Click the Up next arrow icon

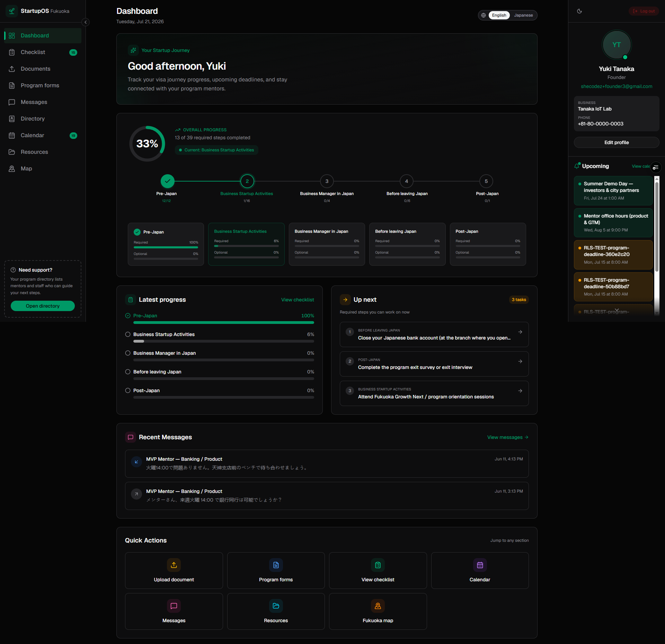[345, 300]
